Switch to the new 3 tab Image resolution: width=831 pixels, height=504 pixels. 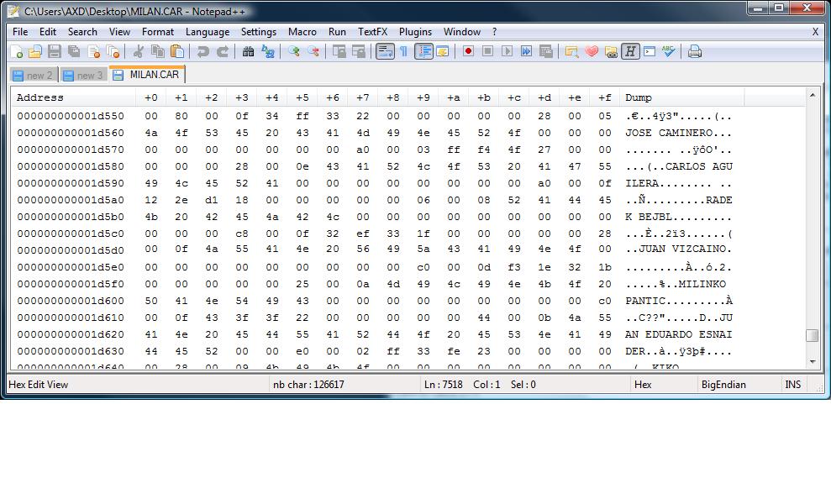[83, 76]
